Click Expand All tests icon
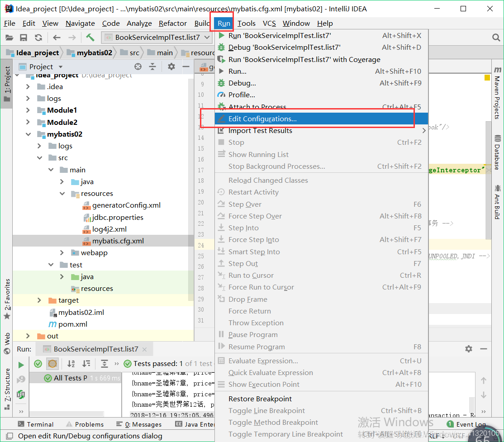Screen dimensions: 504x442 (x=105, y=364)
